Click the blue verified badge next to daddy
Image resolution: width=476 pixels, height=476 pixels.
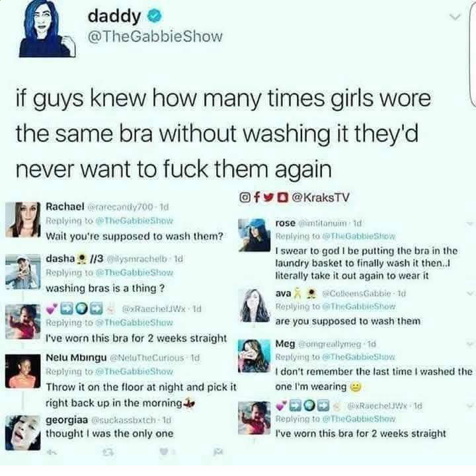click(x=155, y=16)
